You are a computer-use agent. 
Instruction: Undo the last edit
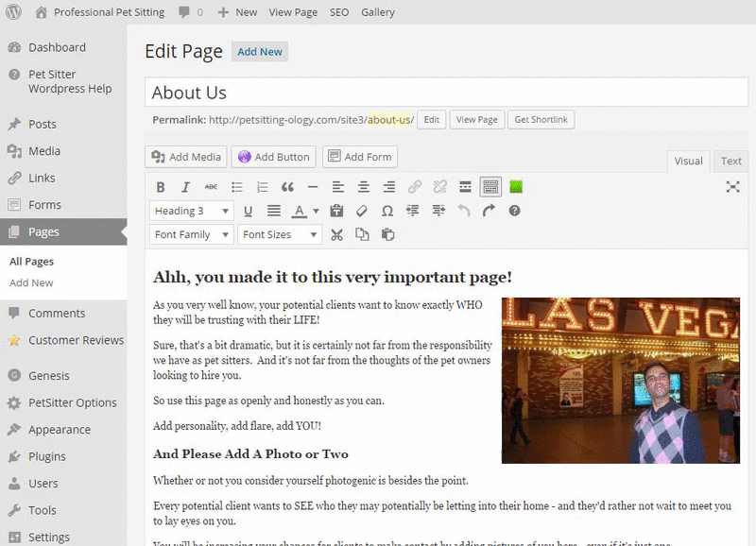click(464, 211)
